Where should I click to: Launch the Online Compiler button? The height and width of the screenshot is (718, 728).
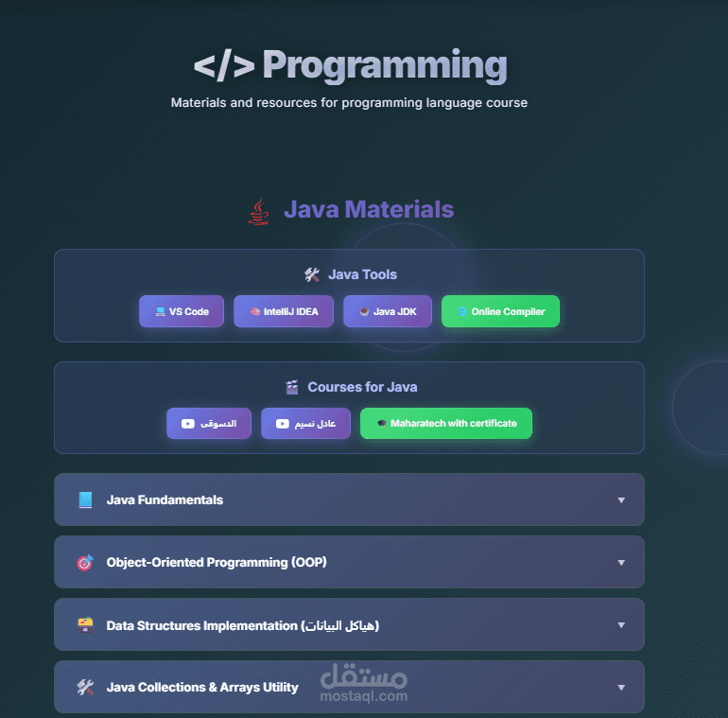500,311
